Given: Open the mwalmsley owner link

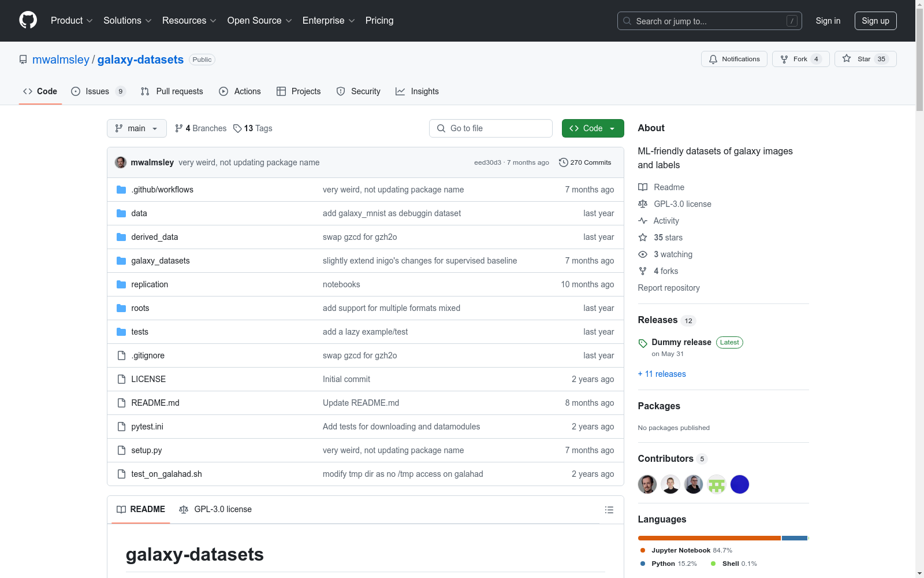Looking at the screenshot, I should coord(61,60).
